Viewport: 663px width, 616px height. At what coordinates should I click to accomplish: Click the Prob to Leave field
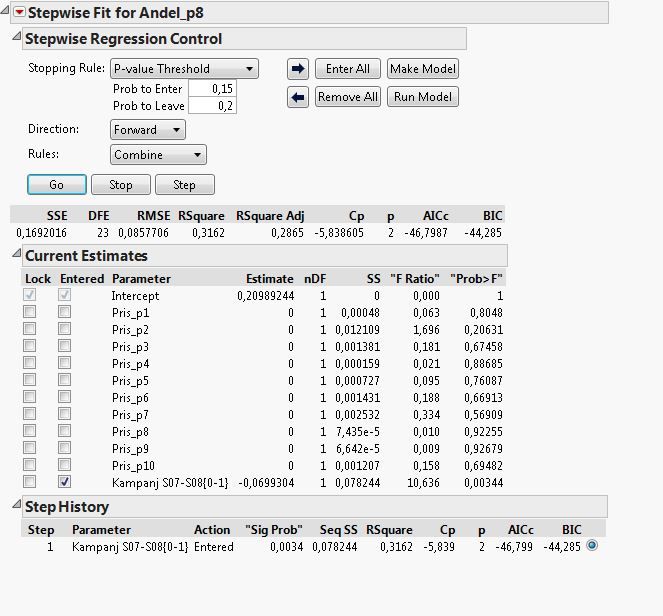(x=212, y=106)
